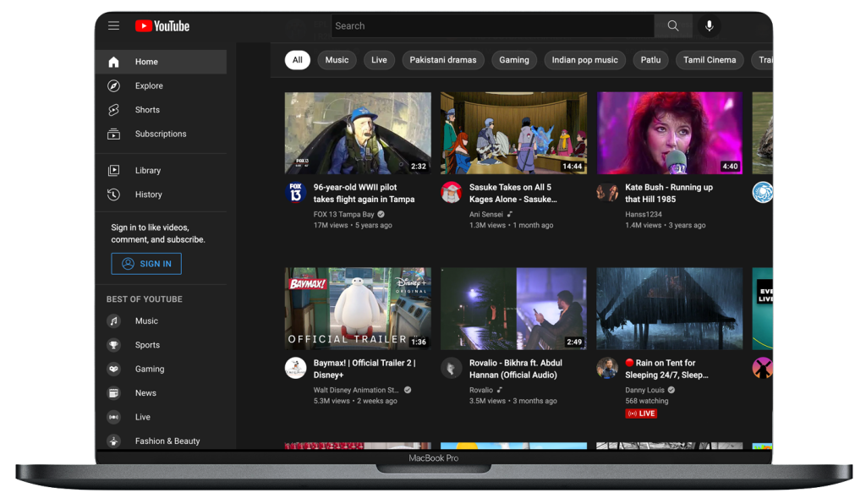
Task: Open Sports under Best of YouTube
Action: (x=162, y=345)
